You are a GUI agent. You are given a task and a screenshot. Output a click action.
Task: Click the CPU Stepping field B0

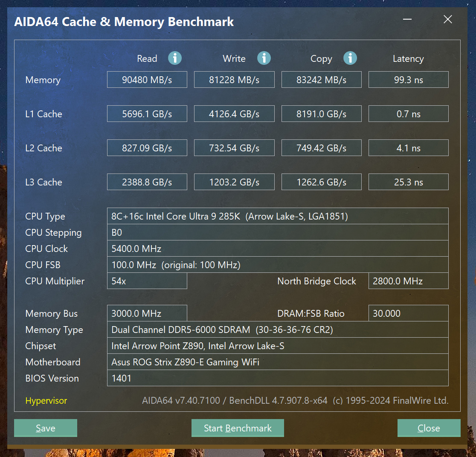(278, 232)
